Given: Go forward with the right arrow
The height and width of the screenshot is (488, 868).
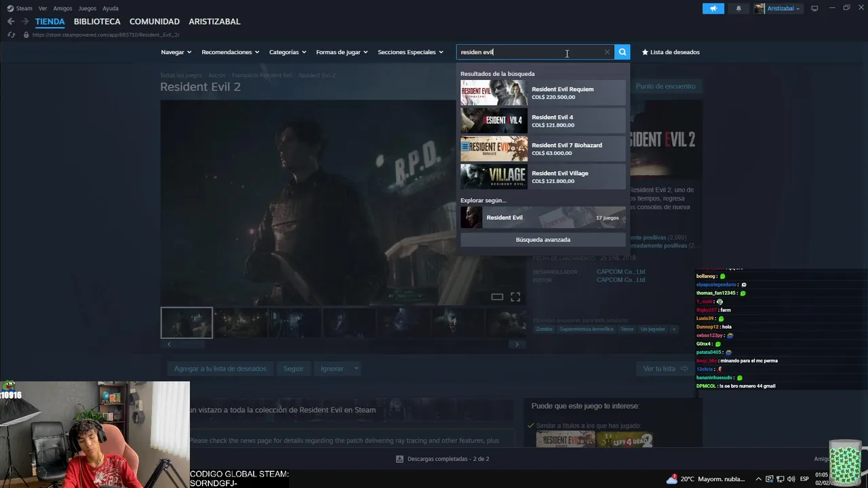Looking at the screenshot, I should tap(25, 22).
